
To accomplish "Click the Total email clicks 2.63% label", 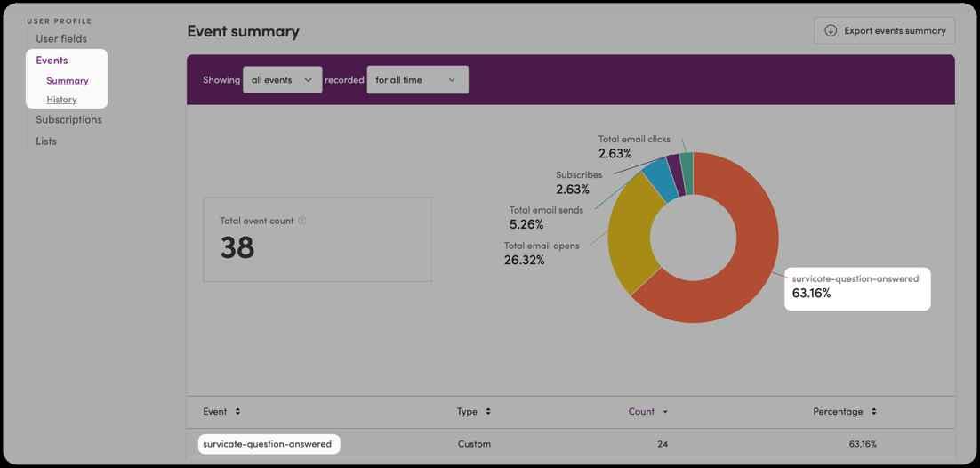I will 634,147.
